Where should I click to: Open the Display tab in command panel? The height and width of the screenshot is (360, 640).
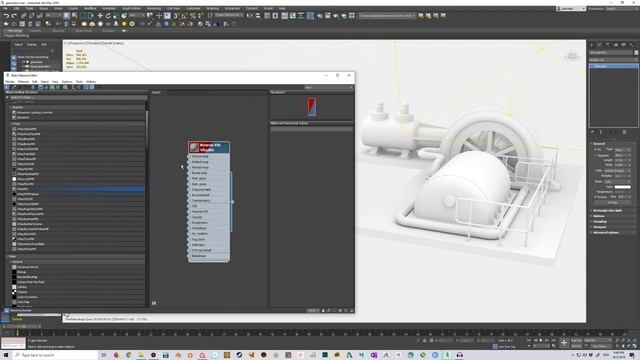point(623,44)
